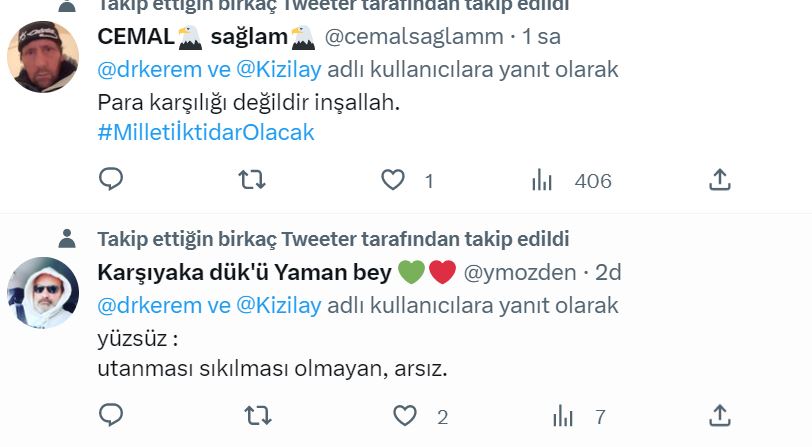Open Yaman bey's profile picture
This screenshot has width=812, height=447.
pyautogui.click(x=43, y=293)
